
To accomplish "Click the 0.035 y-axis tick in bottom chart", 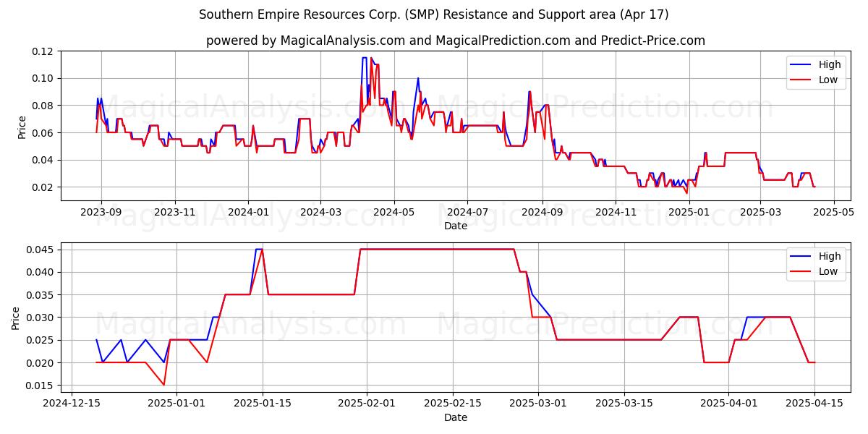I will (x=40, y=294).
